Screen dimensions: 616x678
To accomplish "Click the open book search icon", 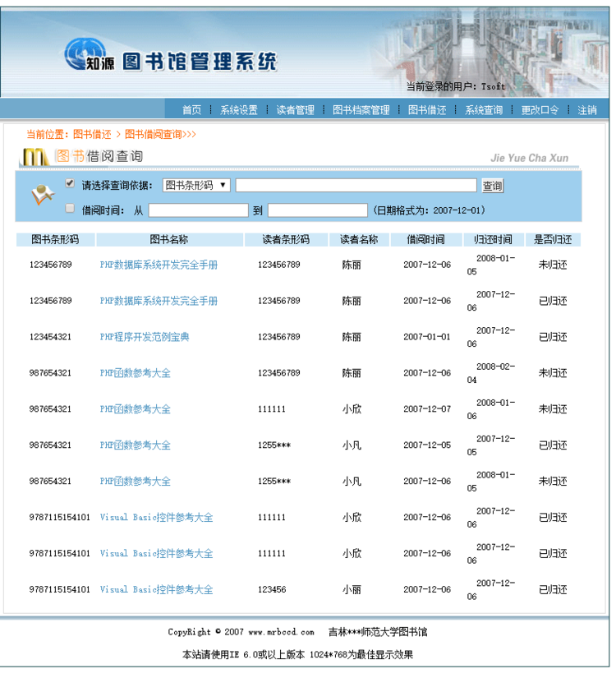I will point(43,195).
